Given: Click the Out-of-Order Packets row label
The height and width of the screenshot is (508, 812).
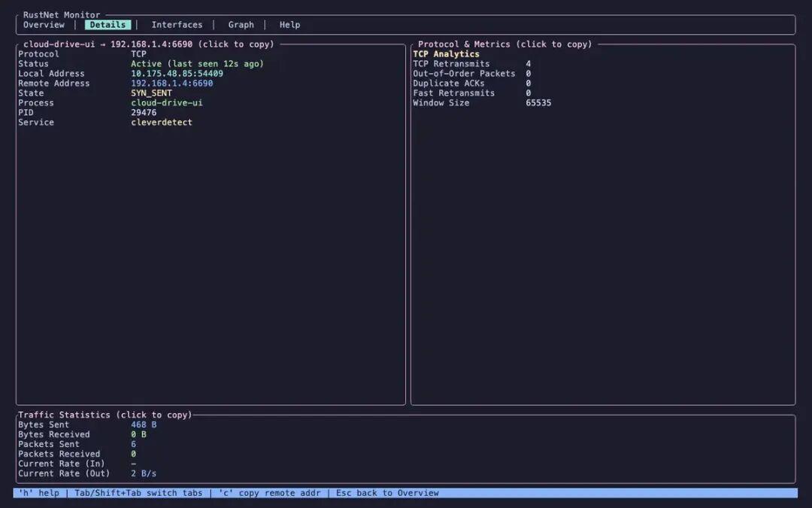Looking at the screenshot, I should tap(463, 74).
